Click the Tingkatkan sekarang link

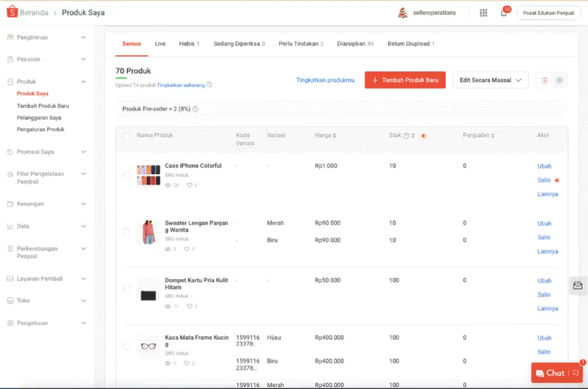coord(182,84)
